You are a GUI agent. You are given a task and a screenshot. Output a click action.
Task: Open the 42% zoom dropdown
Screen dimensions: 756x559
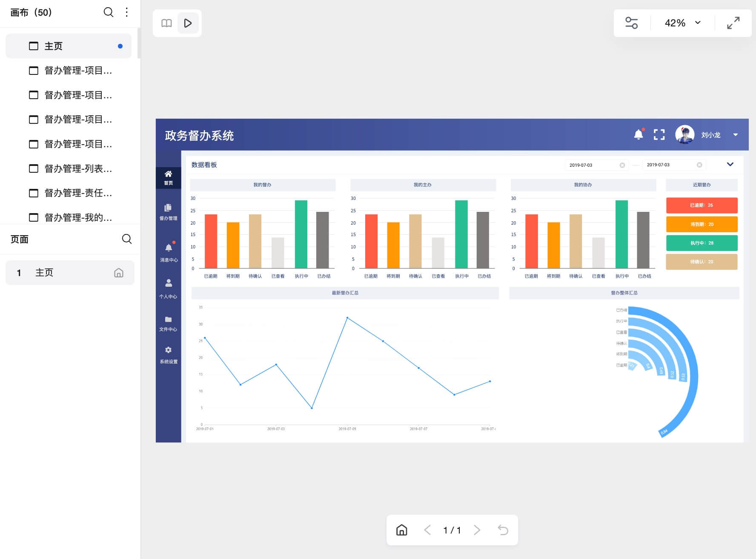(x=683, y=23)
